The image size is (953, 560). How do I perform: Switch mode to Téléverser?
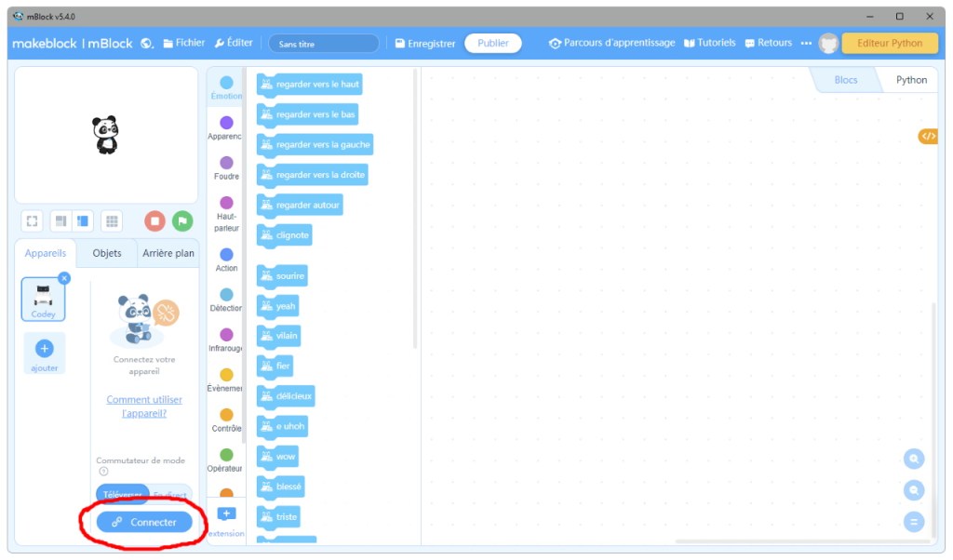coord(122,495)
